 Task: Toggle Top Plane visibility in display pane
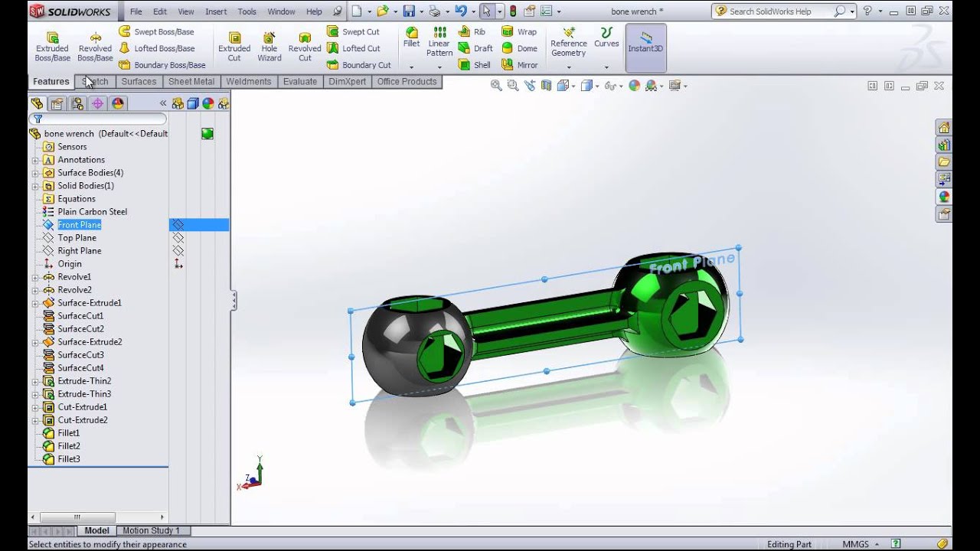coord(178,238)
